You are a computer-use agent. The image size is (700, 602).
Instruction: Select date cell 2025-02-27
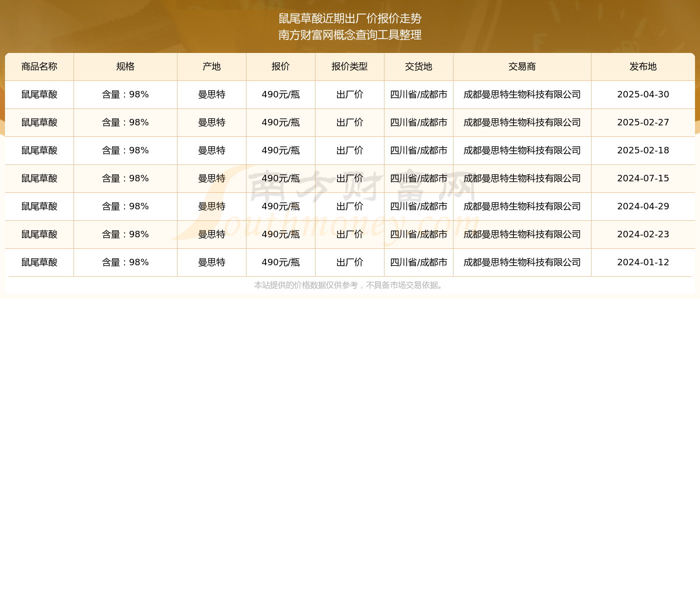643,122
